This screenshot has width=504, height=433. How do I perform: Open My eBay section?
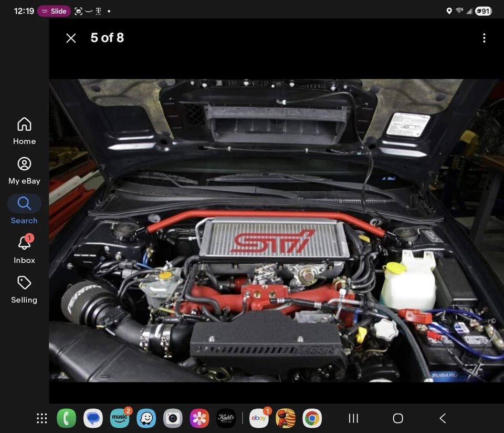[x=25, y=171]
